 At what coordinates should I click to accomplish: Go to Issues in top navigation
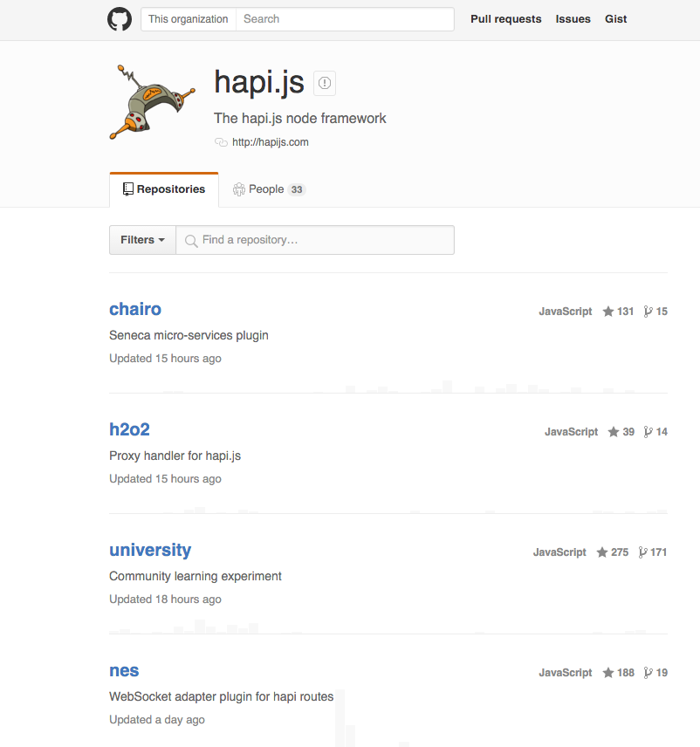(573, 19)
